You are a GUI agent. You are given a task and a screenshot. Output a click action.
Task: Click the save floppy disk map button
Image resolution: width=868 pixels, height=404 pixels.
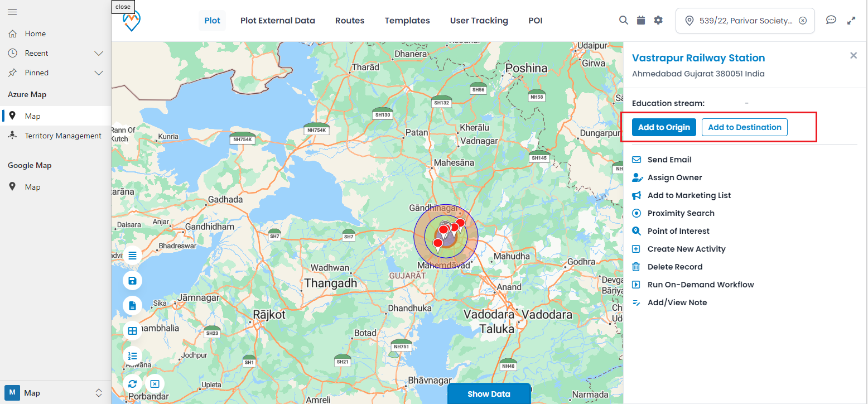[133, 280]
